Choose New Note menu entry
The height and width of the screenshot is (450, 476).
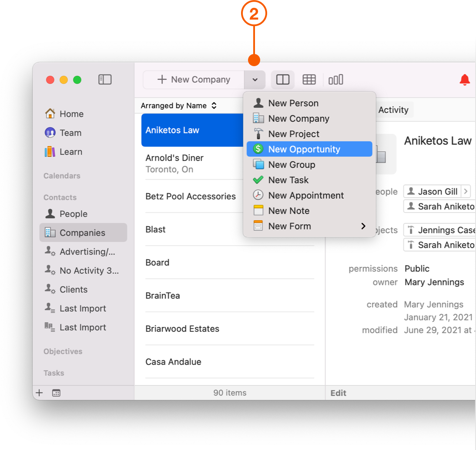[x=309, y=211]
